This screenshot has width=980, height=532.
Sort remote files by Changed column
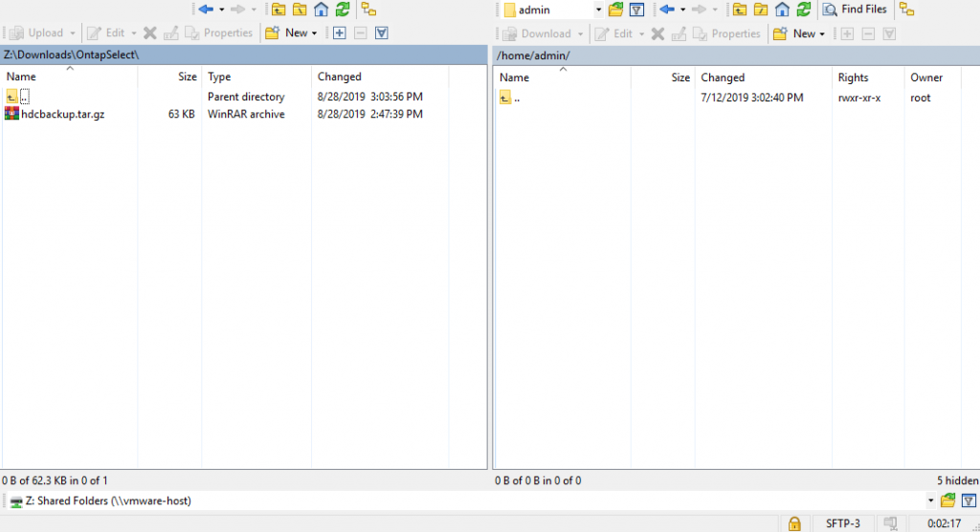pos(763,78)
